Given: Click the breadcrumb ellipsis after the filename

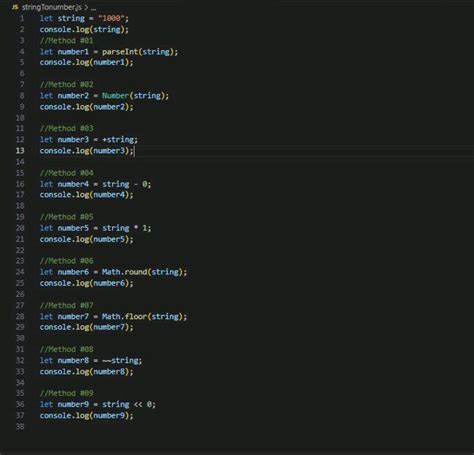Looking at the screenshot, I should (x=93, y=8).
